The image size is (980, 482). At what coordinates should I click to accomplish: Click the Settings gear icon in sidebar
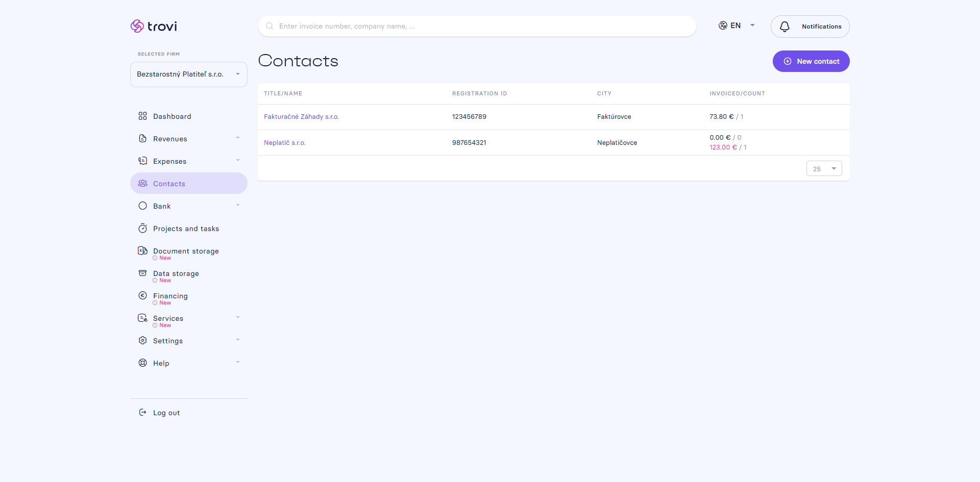click(x=142, y=340)
